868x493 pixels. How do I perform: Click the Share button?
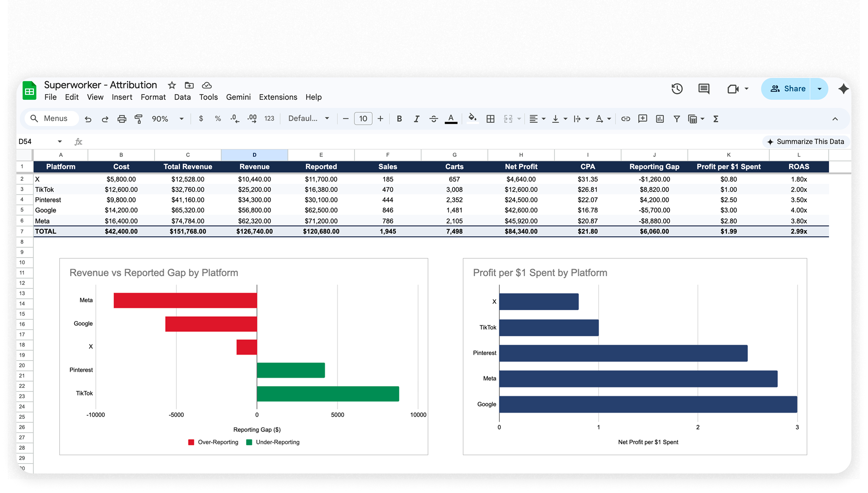click(786, 89)
